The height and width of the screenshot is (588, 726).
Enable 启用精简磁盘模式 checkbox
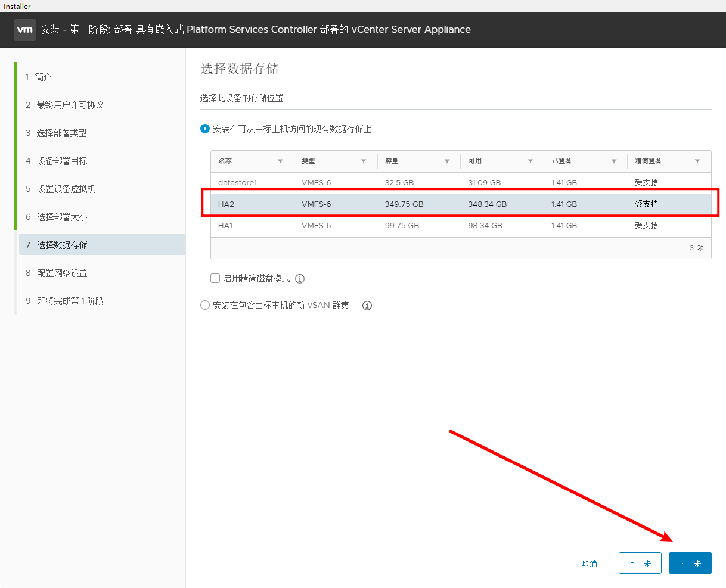(x=215, y=278)
